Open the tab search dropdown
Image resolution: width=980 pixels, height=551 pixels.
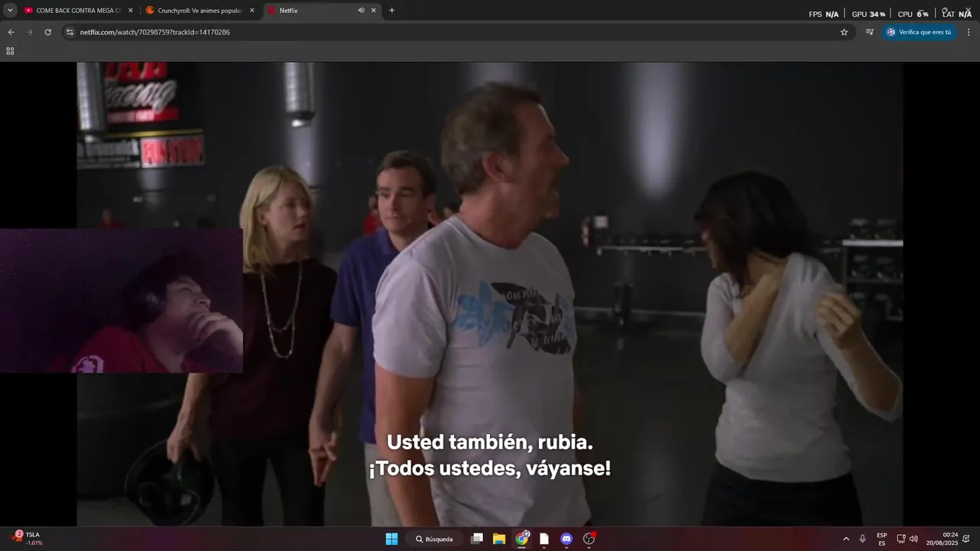10,11
